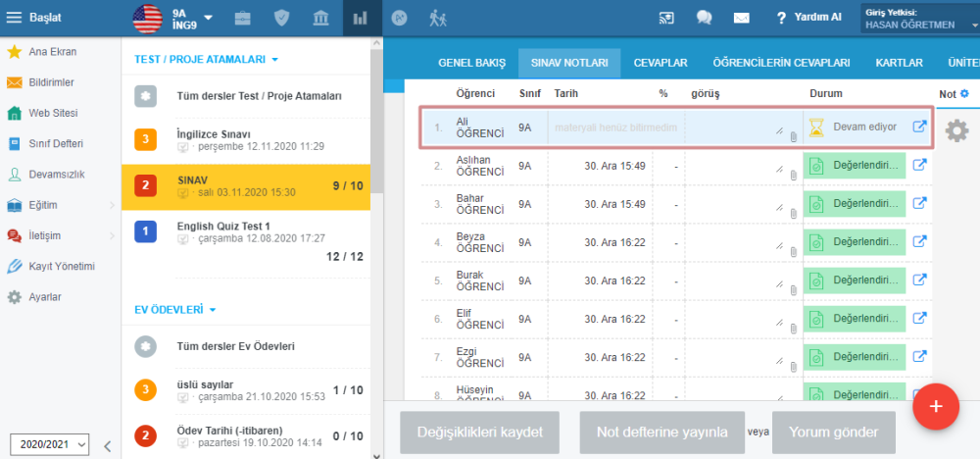
Task: Open the 9A İNG9 class dropdown
Action: 192,18
